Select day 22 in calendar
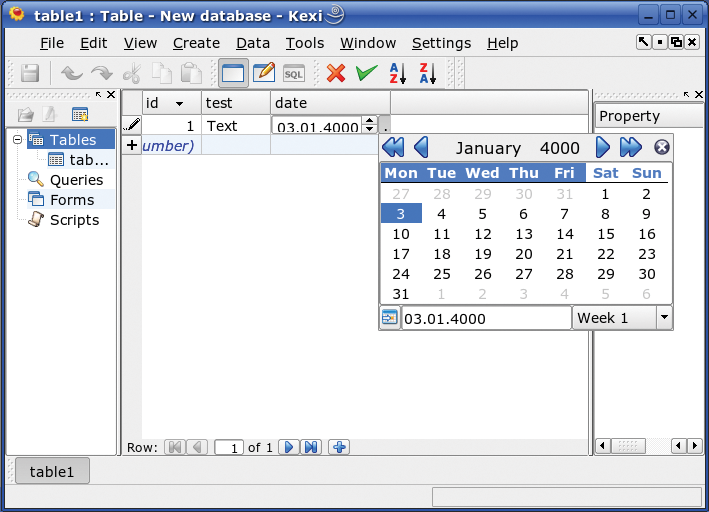709x512 pixels. click(x=605, y=254)
